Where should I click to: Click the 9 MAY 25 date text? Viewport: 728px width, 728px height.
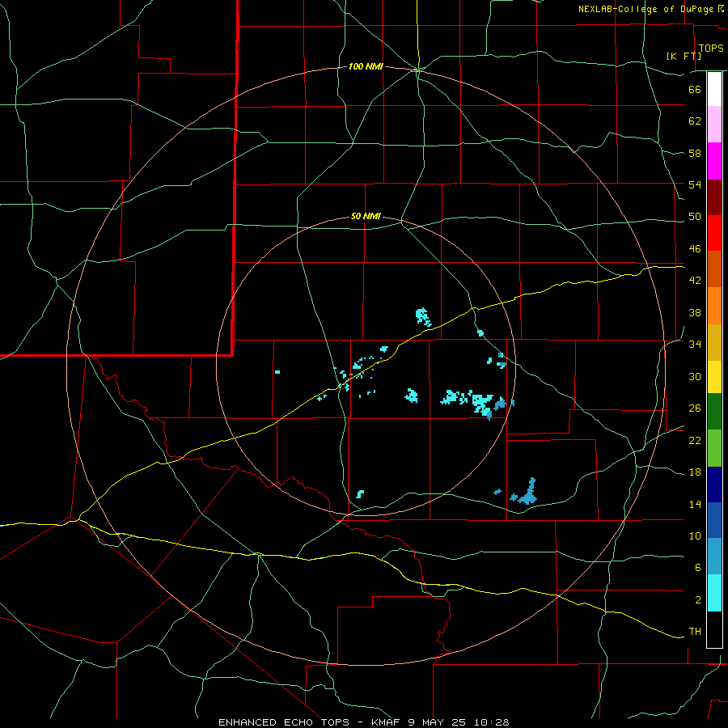[x=438, y=722]
